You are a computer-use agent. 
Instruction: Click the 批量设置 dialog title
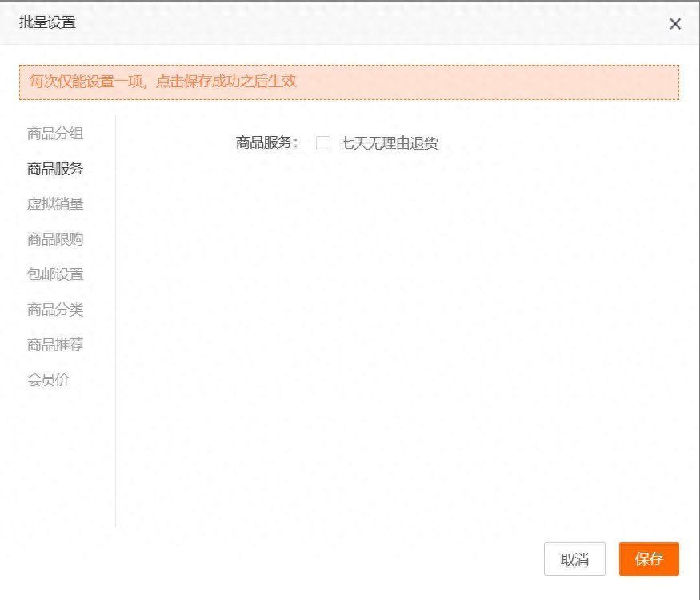click(48, 22)
